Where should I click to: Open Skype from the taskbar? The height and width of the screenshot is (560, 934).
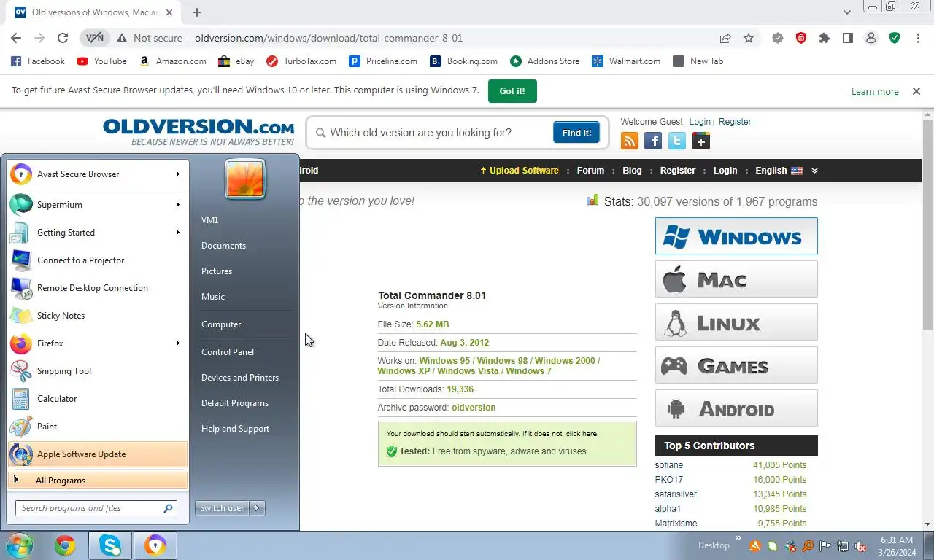110,545
